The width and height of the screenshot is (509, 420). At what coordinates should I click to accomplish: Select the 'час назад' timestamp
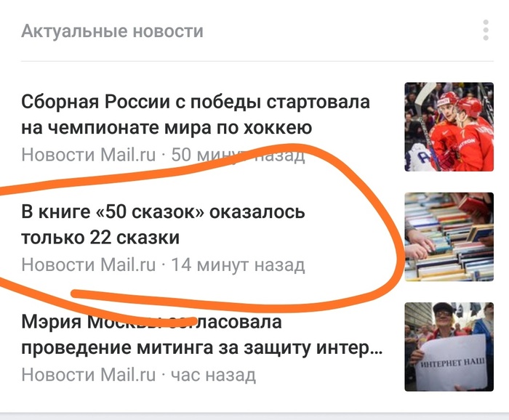[213, 375]
